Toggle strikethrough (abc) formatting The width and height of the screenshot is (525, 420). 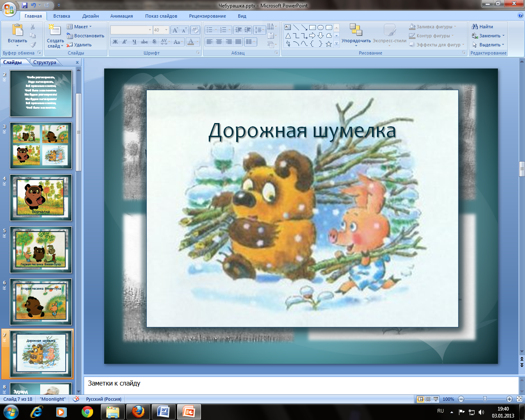[144, 42]
